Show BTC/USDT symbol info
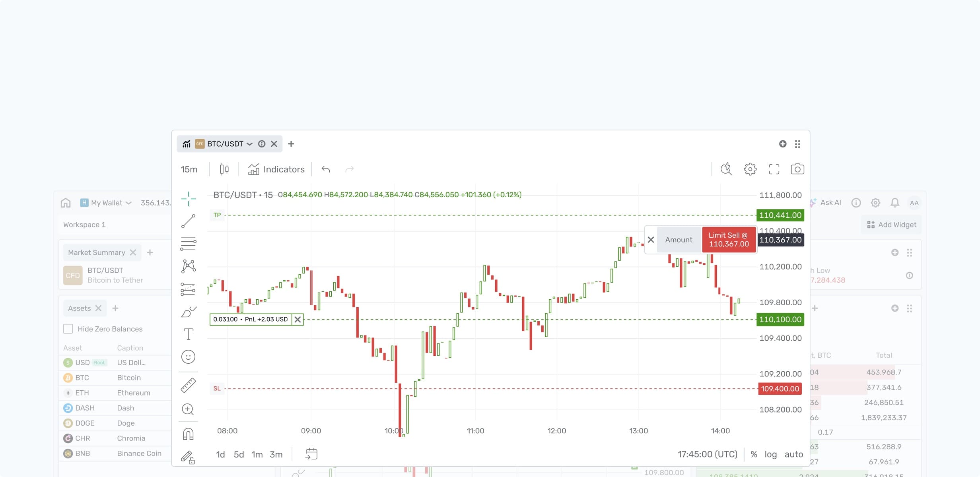This screenshot has height=477, width=980. click(x=262, y=144)
